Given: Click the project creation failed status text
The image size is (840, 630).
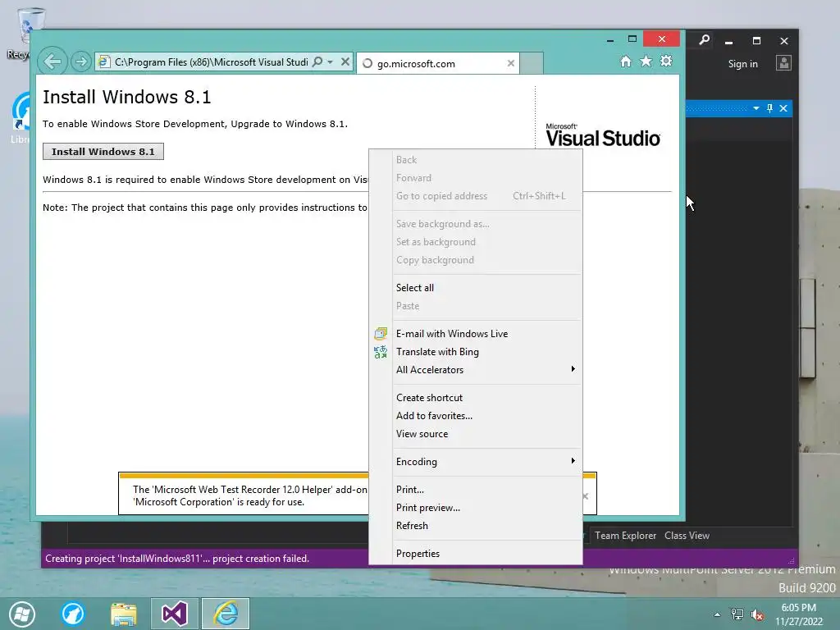Looking at the screenshot, I should [x=177, y=559].
